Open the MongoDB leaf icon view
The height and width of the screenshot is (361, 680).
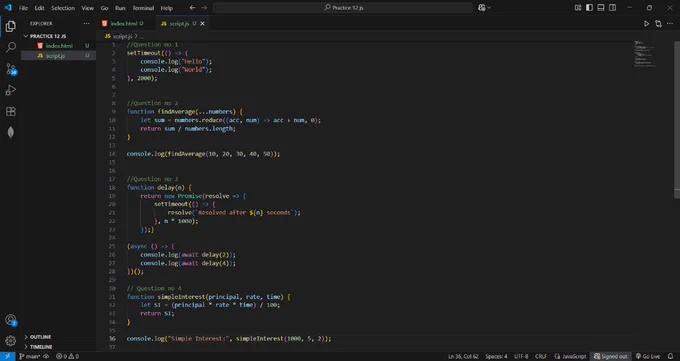point(10,132)
